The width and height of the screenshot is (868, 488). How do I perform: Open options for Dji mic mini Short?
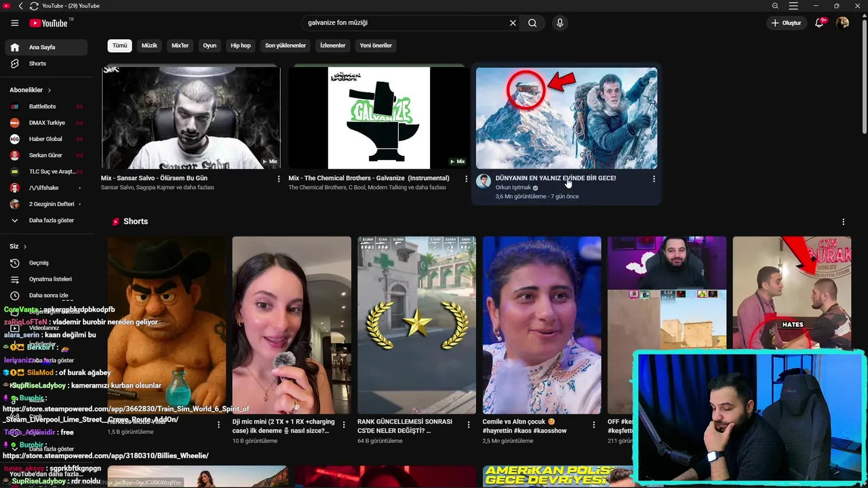(344, 425)
